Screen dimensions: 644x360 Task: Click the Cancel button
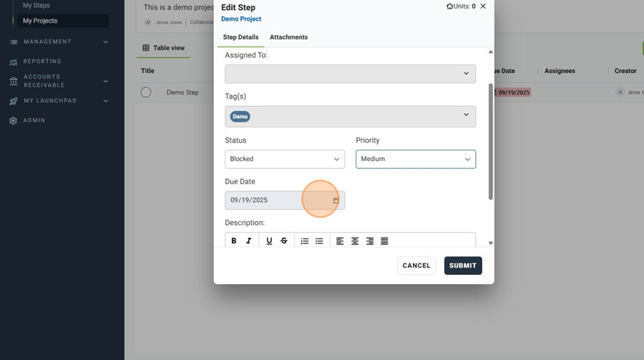(416, 266)
